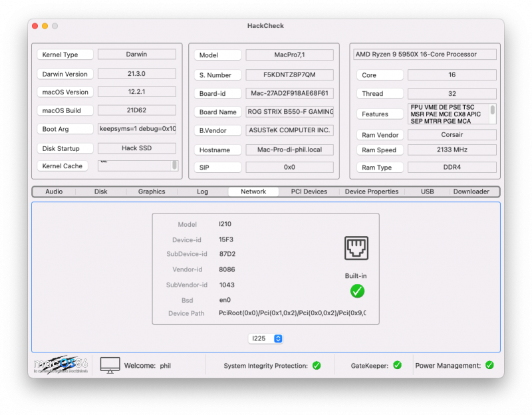Open the Graphics tab
Viewport: 532px width, 415px height.
152,192
